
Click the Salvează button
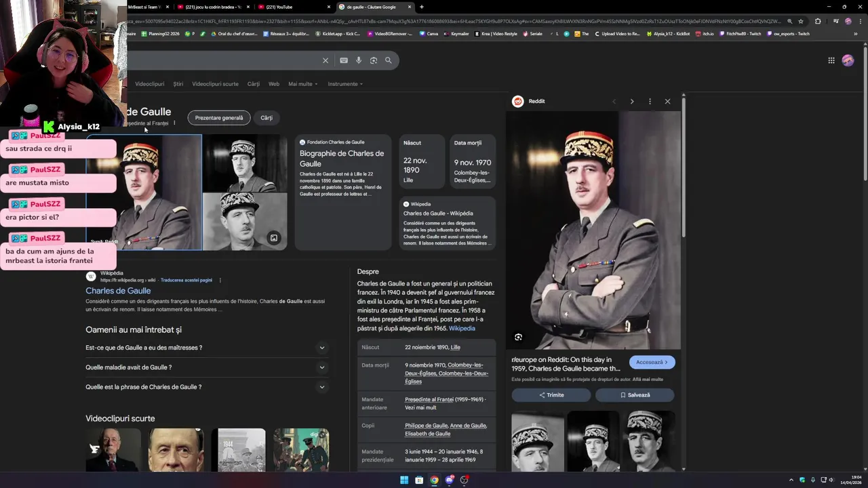point(635,395)
